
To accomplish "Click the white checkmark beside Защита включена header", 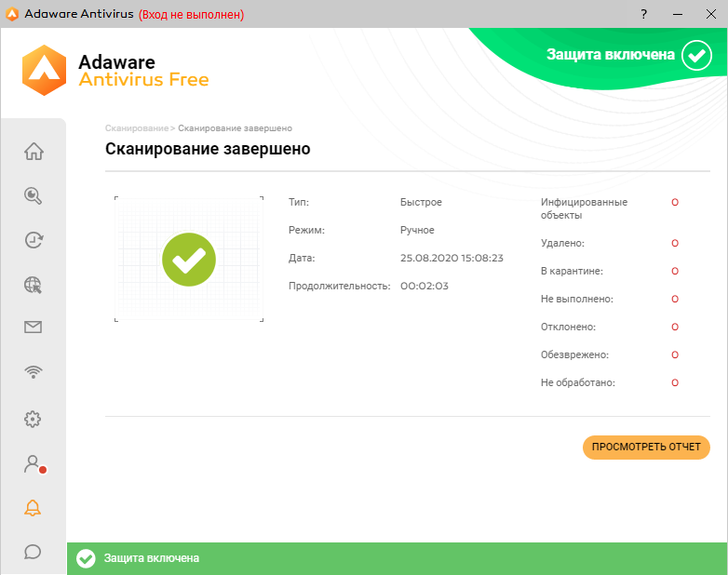I will coord(696,55).
